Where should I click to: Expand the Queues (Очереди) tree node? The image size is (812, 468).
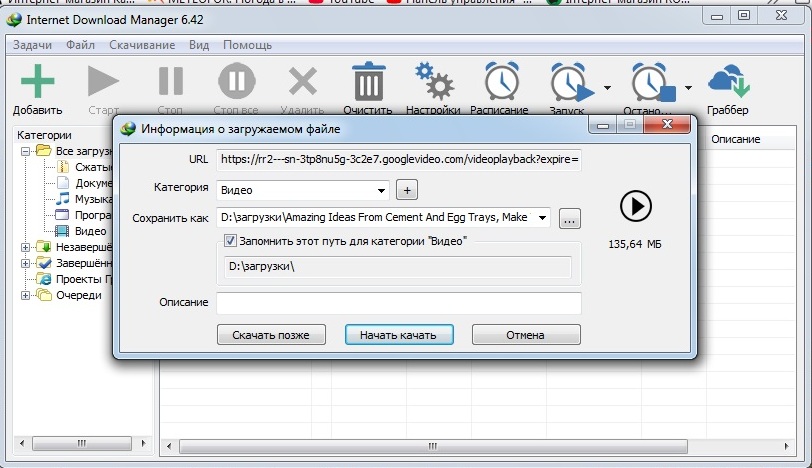pyautogui.click(x=25, y=296)
